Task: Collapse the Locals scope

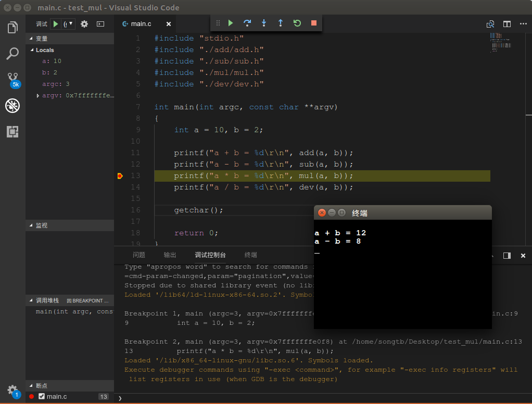Action: tap(32, 50)
